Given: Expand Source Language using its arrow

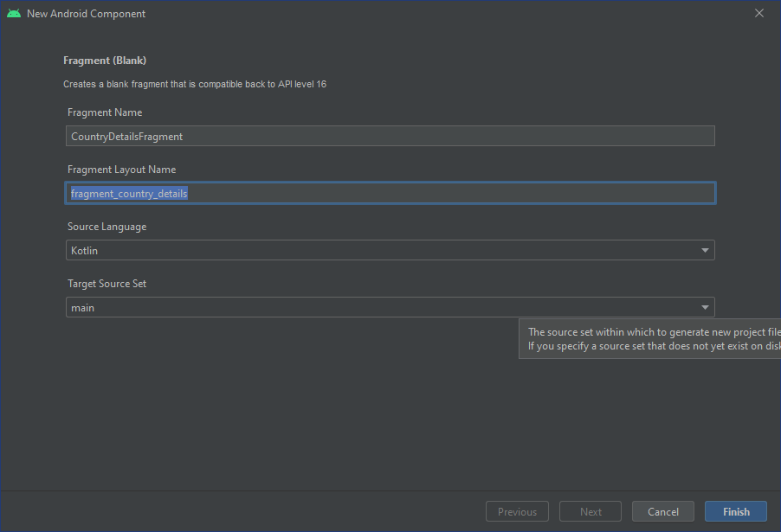Looking at the screenshot, I should click(x=705, y=251).
